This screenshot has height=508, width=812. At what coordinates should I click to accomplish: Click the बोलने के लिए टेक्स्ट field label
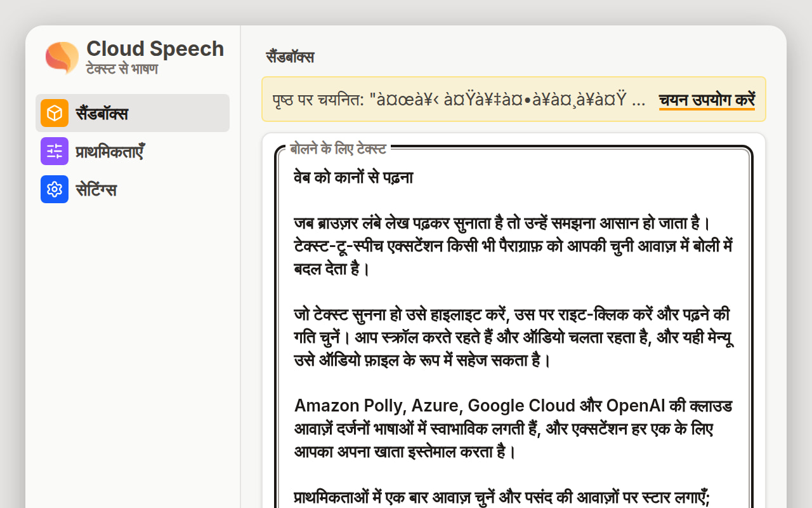click(337, 149)
